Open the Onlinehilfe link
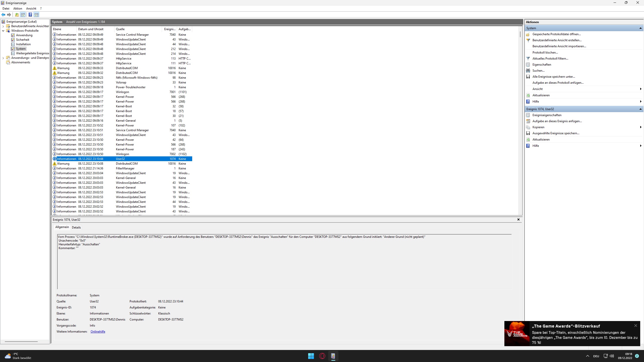644x362 pixels. coord(98,332)
